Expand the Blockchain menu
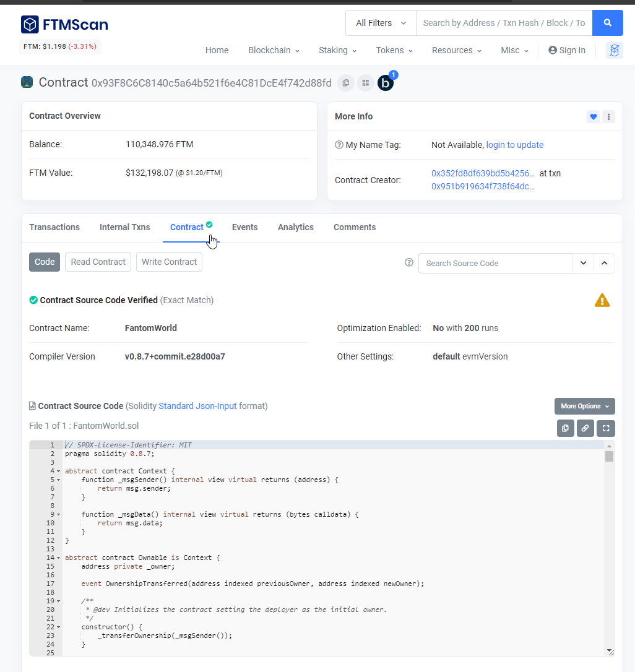This screenshot has height=672, width=635. tap(274, 50)
